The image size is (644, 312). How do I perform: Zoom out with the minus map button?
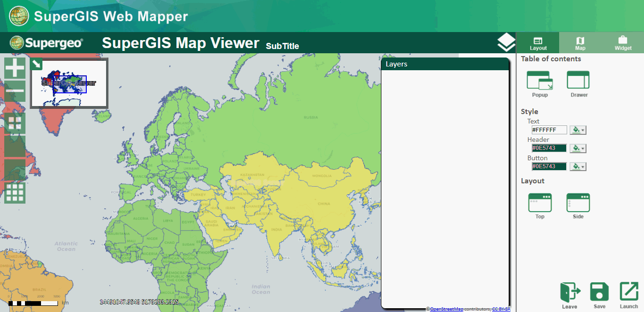tap(15, 90)
